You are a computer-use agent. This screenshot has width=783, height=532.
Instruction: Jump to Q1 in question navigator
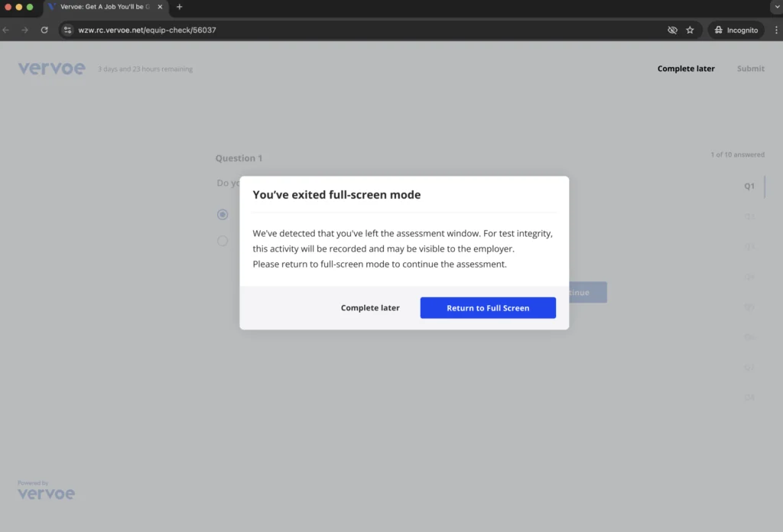pos(749,186)
